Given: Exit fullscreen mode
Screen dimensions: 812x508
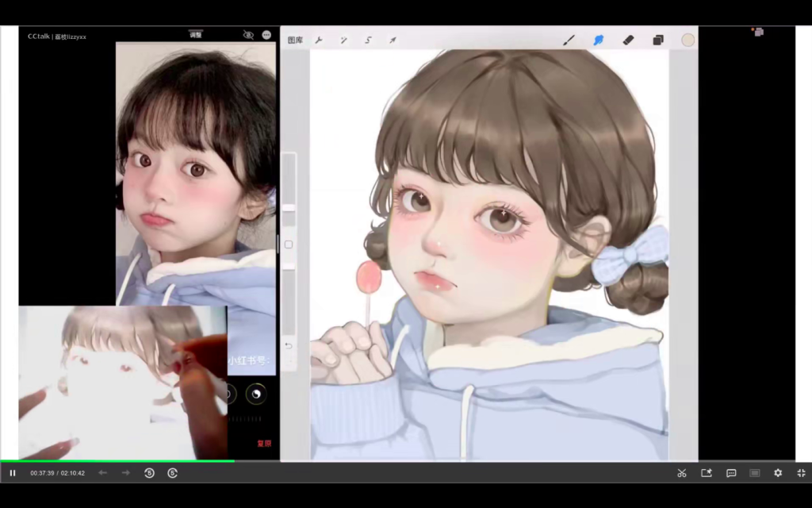Looking at the screenshot, I should tap(801, 473).
